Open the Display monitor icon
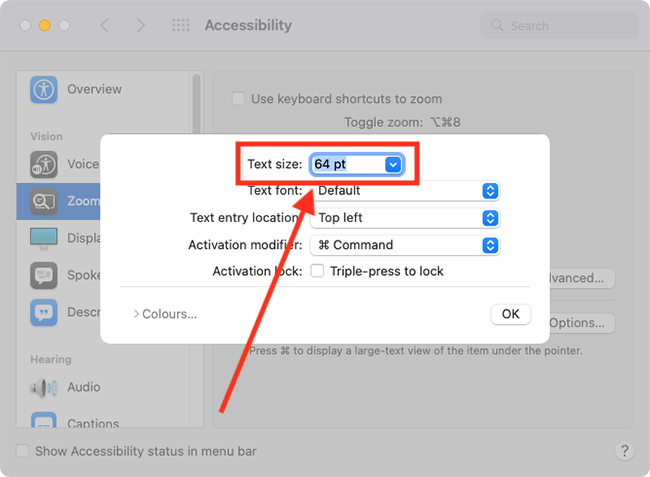Screen dimensions: 650x477 coord(44,238)
